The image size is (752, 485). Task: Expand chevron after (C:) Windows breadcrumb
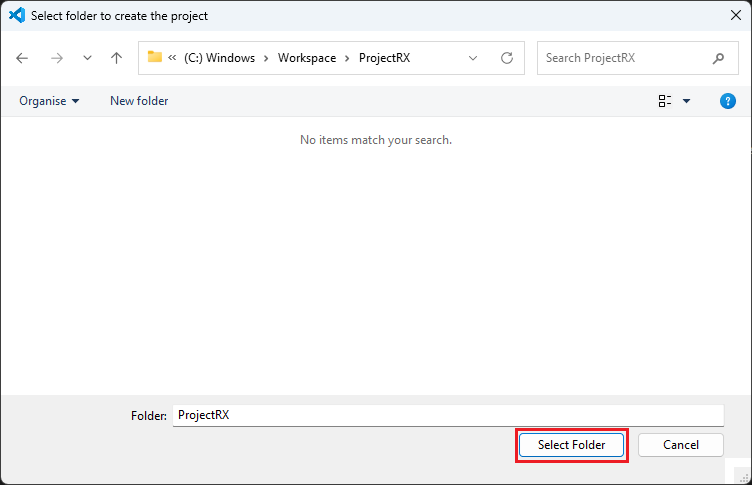coord(266,59)
